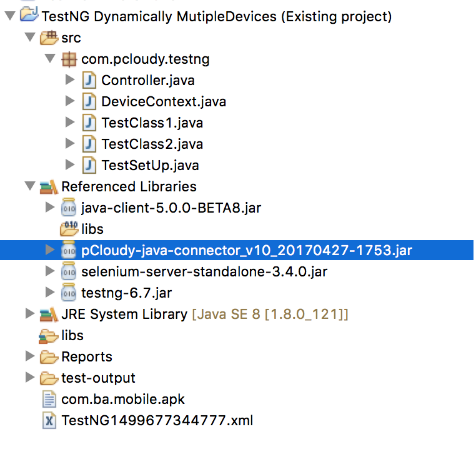Click the open project folder icon
The height and width of the screenshot is (454, 476).
(x=29, y=14)
